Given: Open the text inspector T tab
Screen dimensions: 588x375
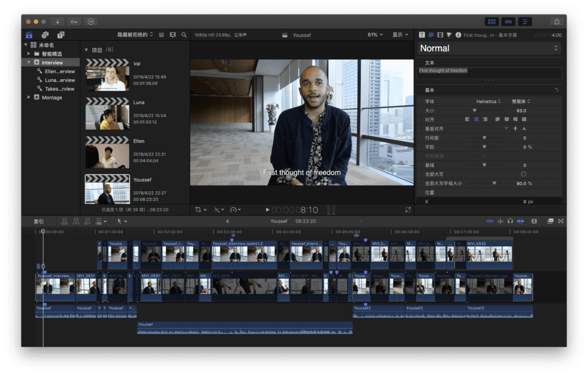Looking at the screenshot, I should 422,35.
